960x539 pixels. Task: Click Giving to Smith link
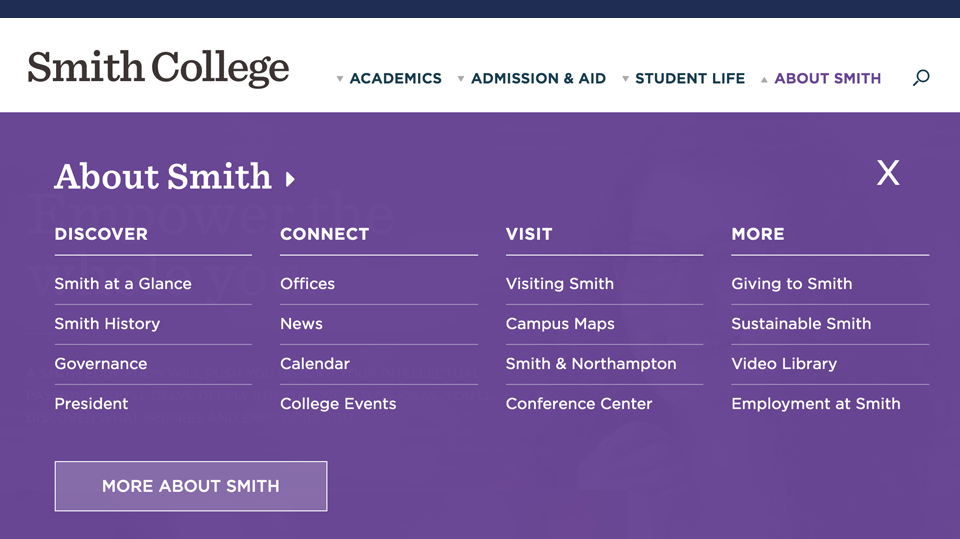792,284
